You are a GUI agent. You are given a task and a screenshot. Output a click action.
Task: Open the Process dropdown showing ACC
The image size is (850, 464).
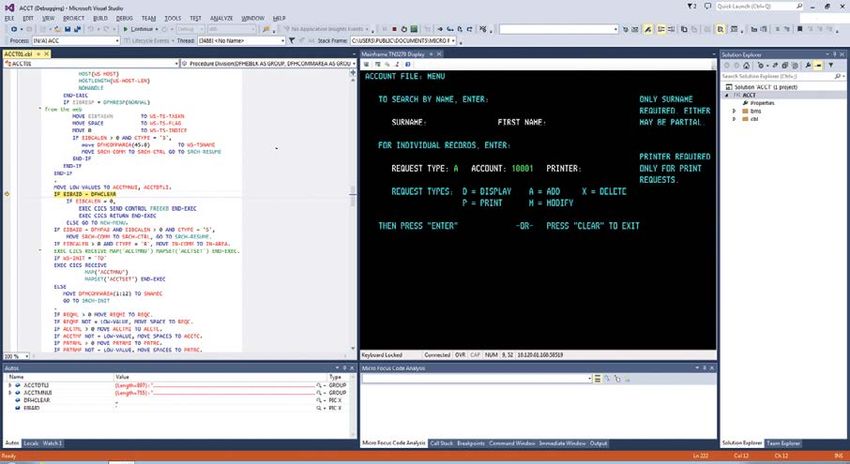click(x=75, y=41)
